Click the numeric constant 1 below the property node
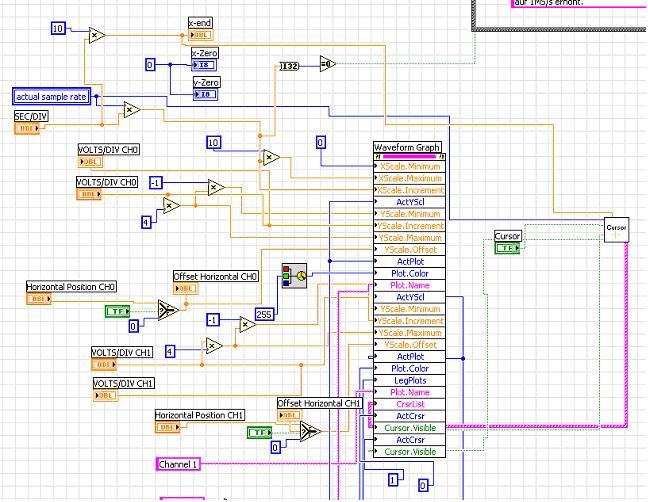This screenshot has width=648, height=502. (x=393, y=480)
